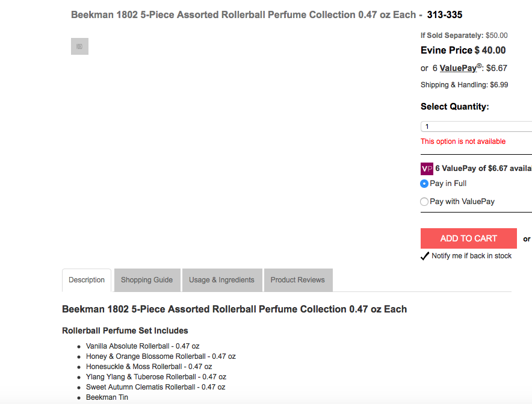The height and width of the screenshot is (404, 532).
Task: Switch to the Description tab
Action: (87, 280)
